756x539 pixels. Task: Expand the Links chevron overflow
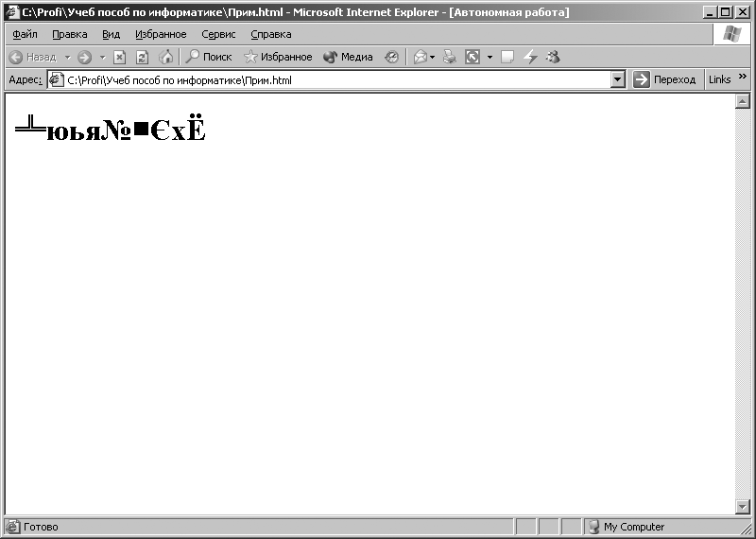[x=743, y=77]
